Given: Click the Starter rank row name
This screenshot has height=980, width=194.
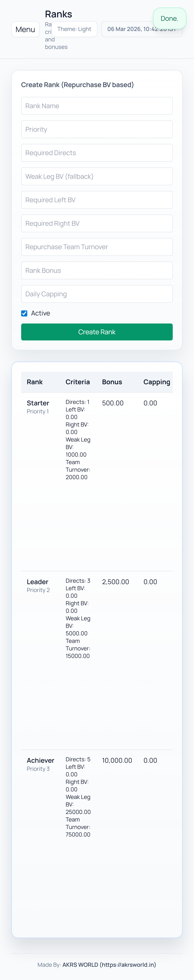Looking at the screenshot, I should pyautogui.click(x=38, y=403).
